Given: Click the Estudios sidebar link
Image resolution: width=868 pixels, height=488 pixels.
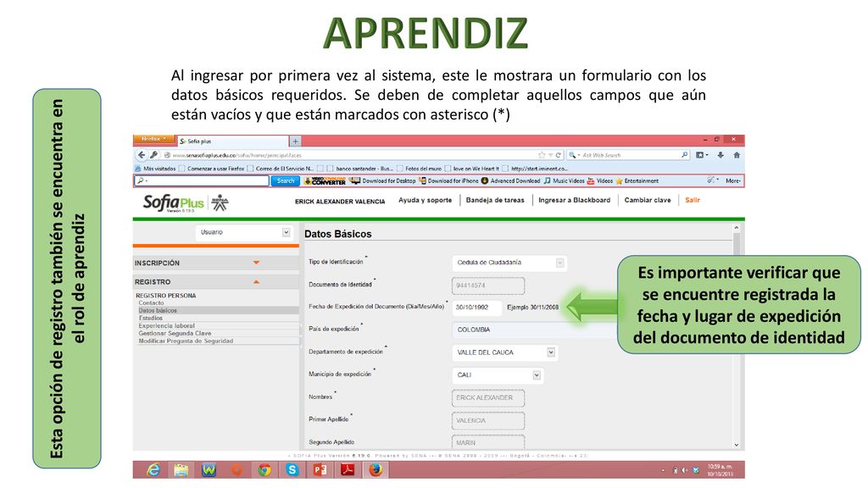Looking at the screenshot, I should point(151,319).
